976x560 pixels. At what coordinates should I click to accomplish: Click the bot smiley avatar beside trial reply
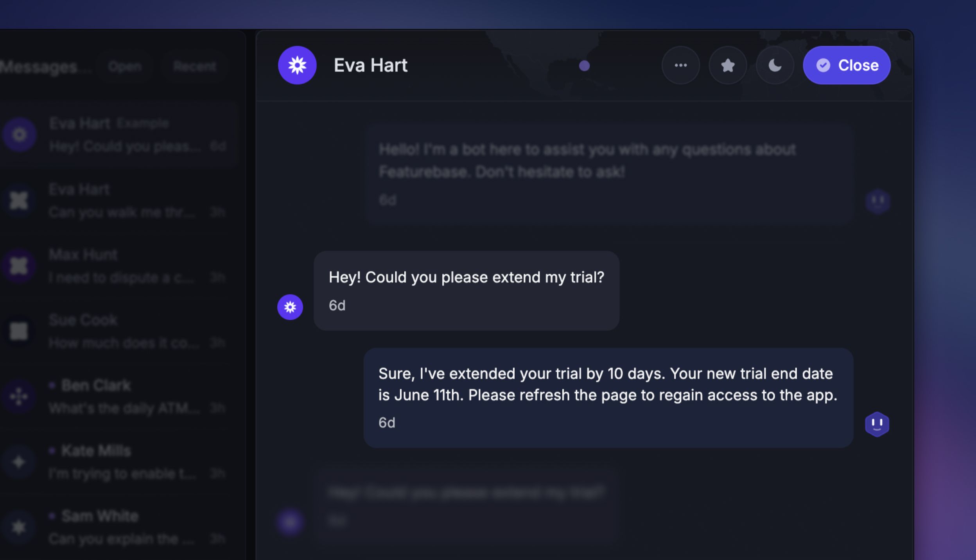877,424
